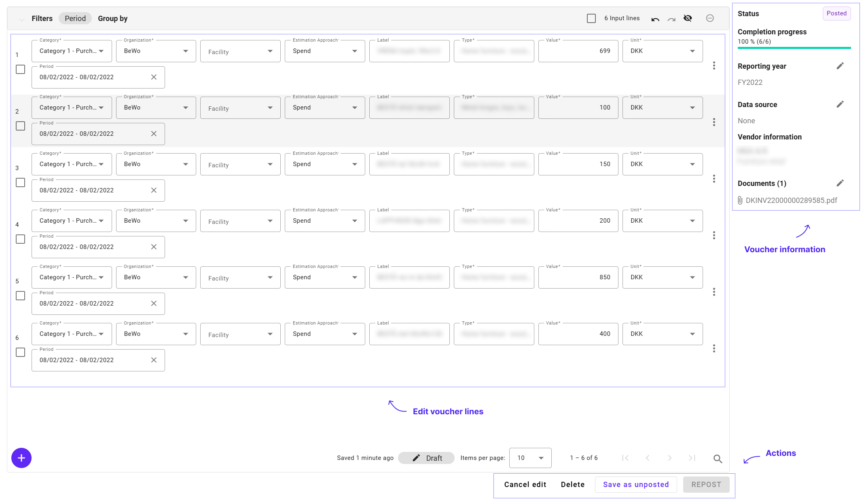Click the Cancel edit button

(x=525, y=485)
